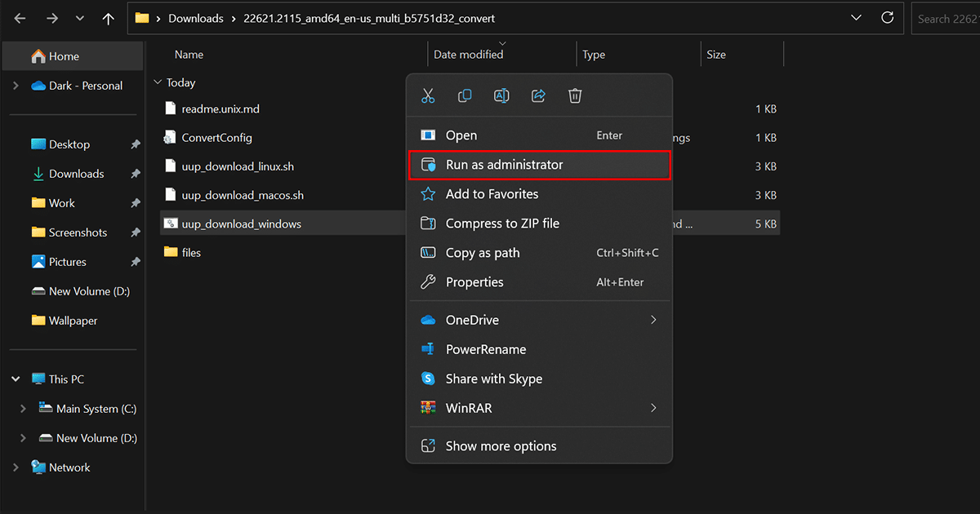
Task: Click the Cut scissors icon in context menu
Action: click(428, 96)
